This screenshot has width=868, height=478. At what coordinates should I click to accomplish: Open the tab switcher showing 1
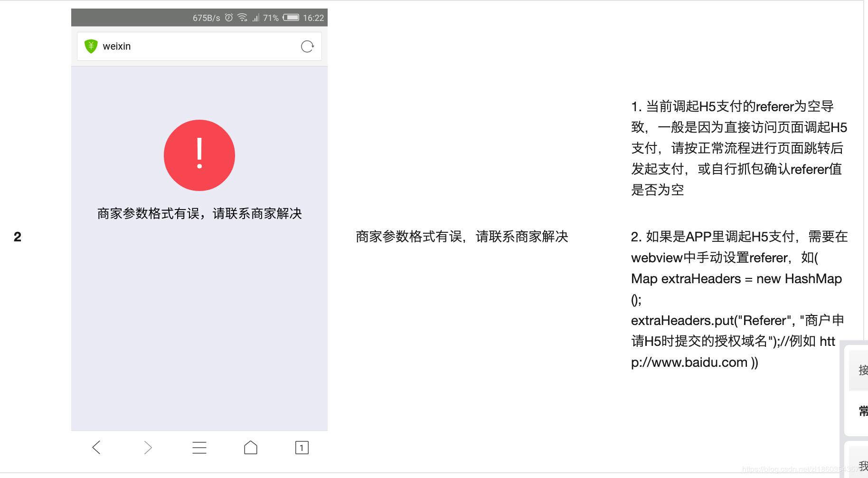point(301,447)
